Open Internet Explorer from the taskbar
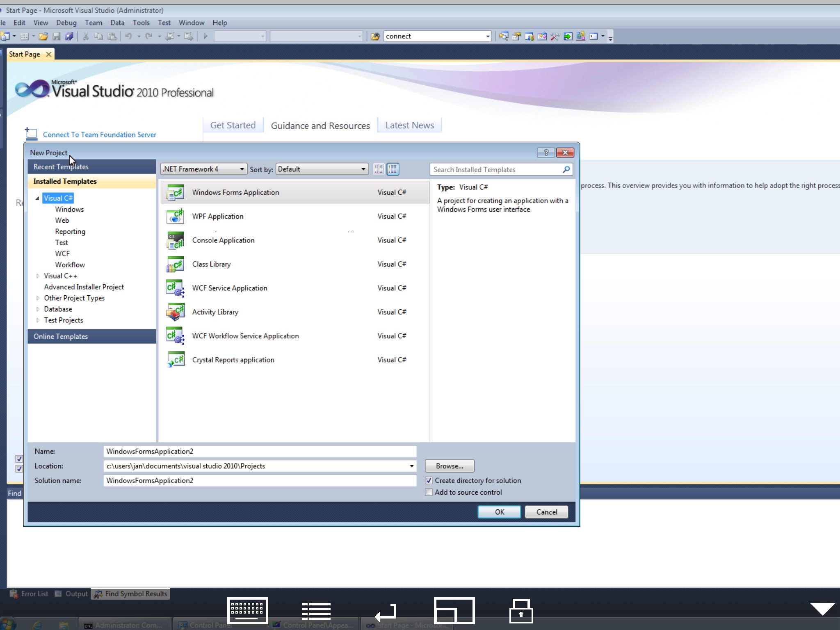The width and height of the screenshot is (840, 630). tap(38, 625)
